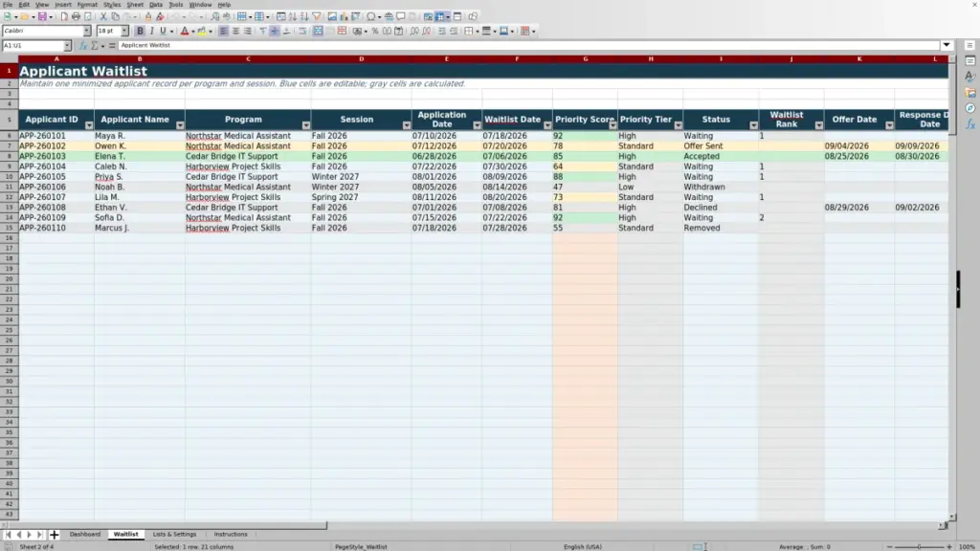Switch to the Dashboard sheet tab
This screenshot has width=980, height=551.
84,535
